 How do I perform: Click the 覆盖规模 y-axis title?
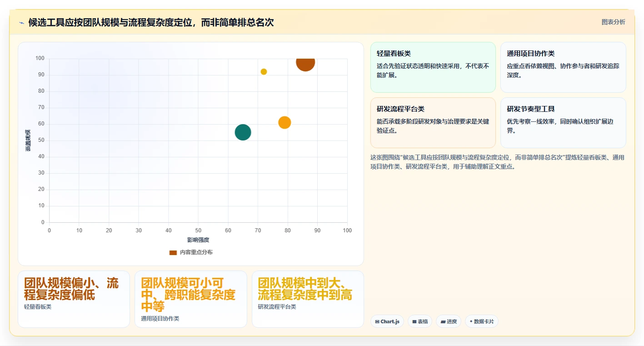tap(28, 140)
